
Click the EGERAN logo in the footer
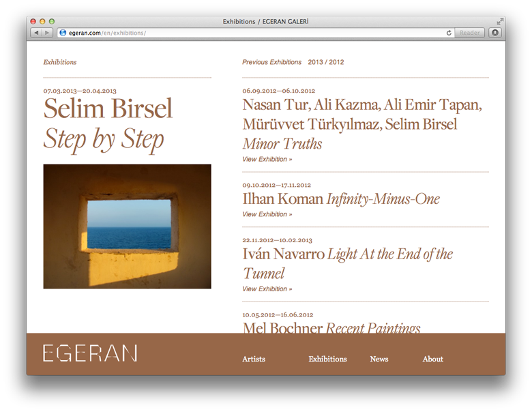pos(90,353)
